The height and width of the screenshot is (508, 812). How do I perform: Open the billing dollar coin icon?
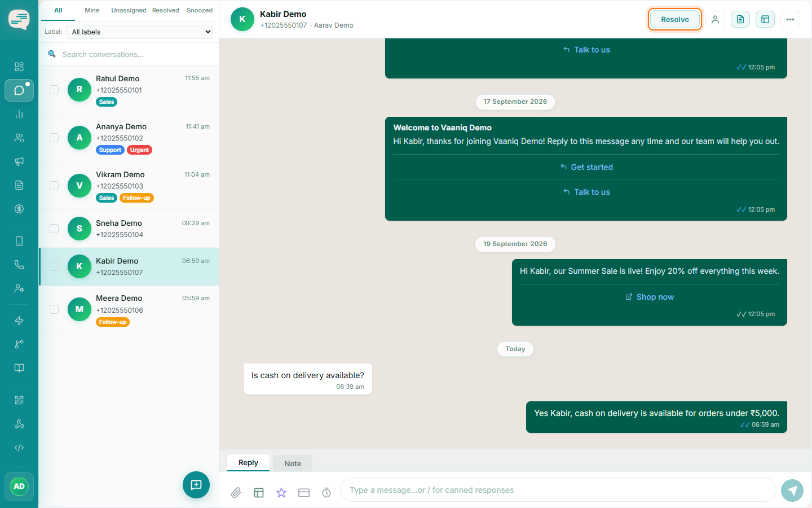point(19,209)
